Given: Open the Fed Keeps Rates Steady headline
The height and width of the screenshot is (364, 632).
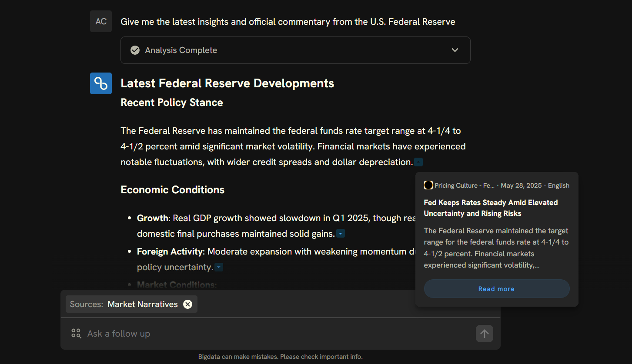Looking at the screenshot, I should (x=491, y=208).
